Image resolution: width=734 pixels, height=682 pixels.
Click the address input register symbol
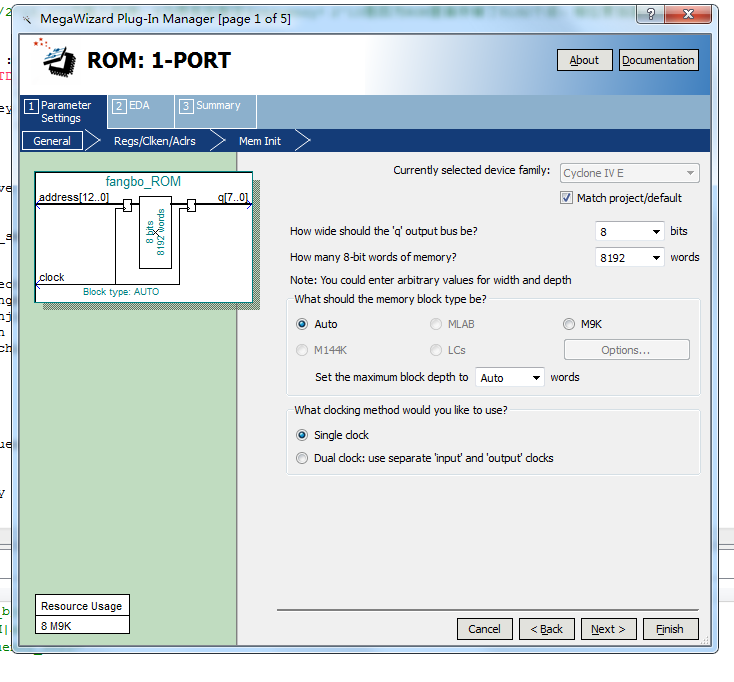[x=127, y=205]
